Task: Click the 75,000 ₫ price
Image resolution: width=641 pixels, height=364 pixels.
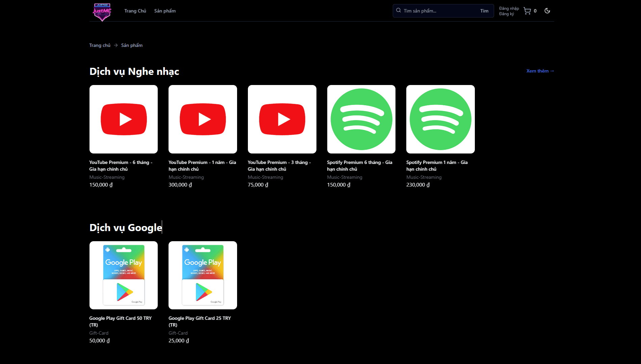Action: [x=258, y=185]
